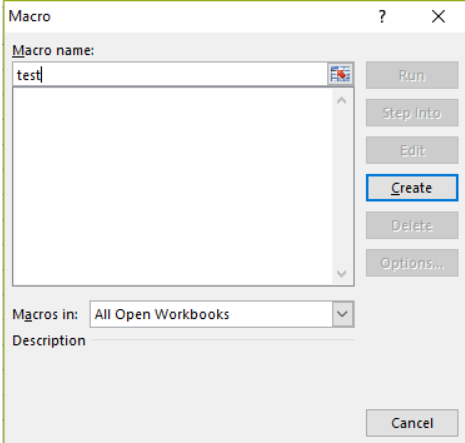This screenshot has height=443, width=465.
Task: Click the Macro name label
Action: tap(53, 51)
